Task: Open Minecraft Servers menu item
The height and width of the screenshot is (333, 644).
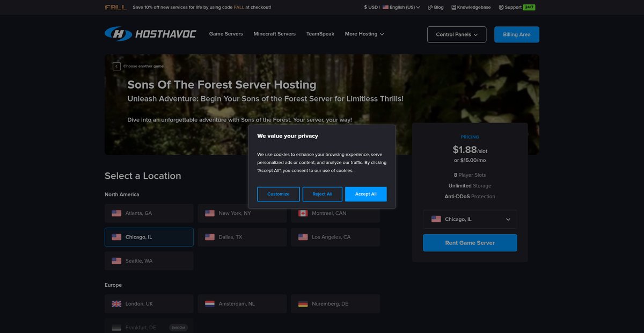Action: pyautogui.click(x=275, y=34)
